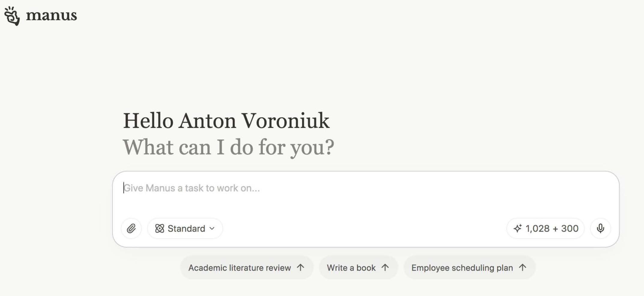Open the 1,028 + 300 credits button
This screenshot has width=644, height=296.
click(x=545, y=229)
